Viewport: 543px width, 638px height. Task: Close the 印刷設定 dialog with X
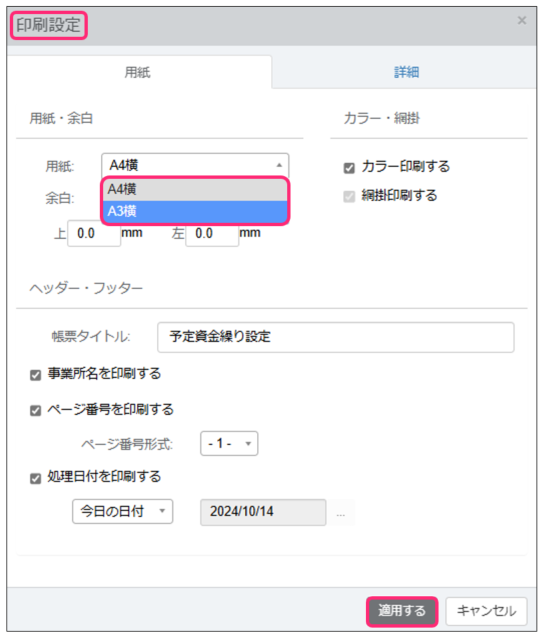coord(521,20)
